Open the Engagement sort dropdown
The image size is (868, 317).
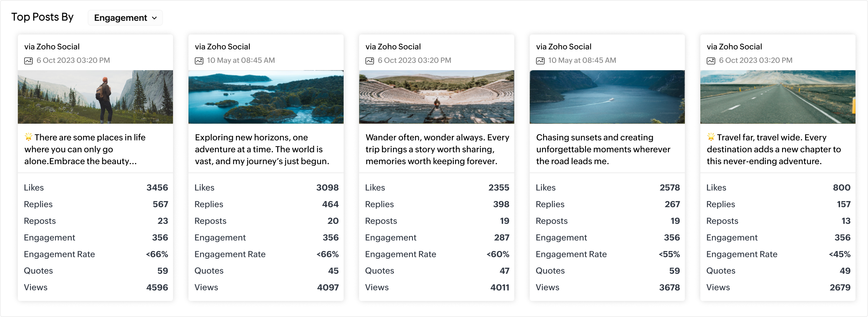(125, 18)
